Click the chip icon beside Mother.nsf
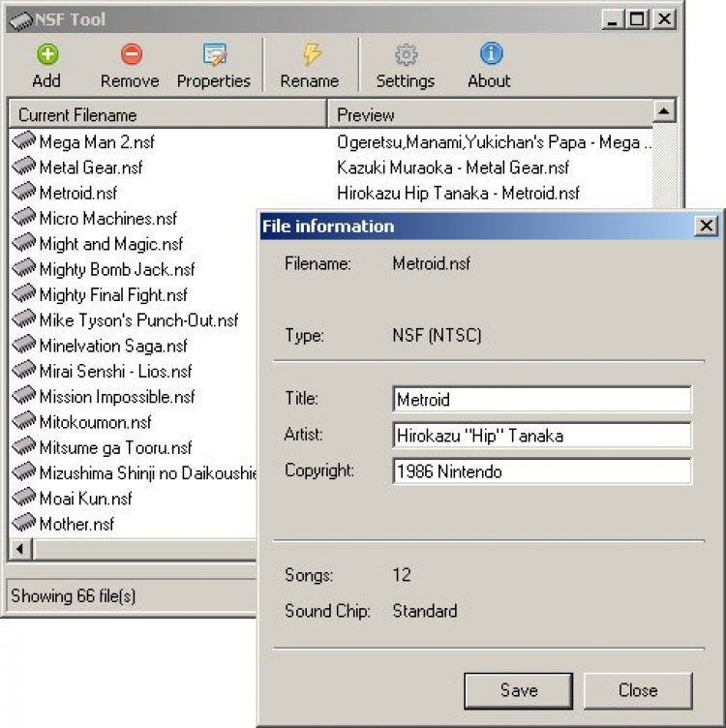Screen dimensions: 726x728 coord(23,523)
